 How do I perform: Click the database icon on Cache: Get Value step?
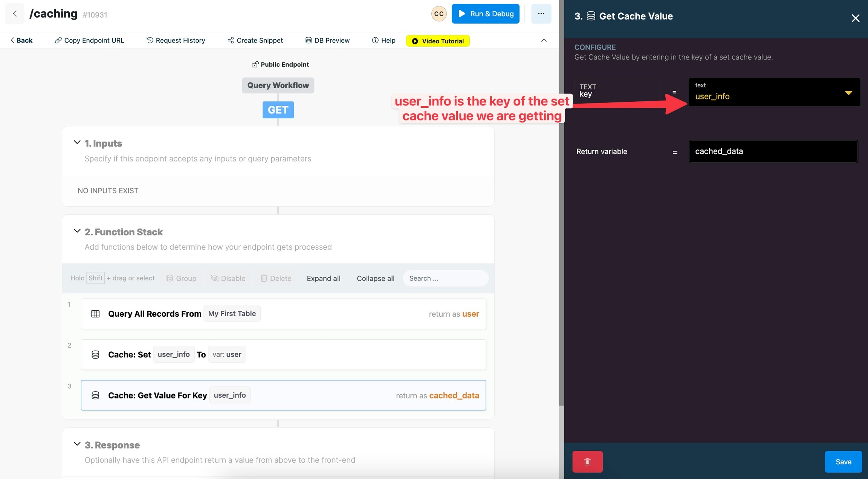(95, 395)
